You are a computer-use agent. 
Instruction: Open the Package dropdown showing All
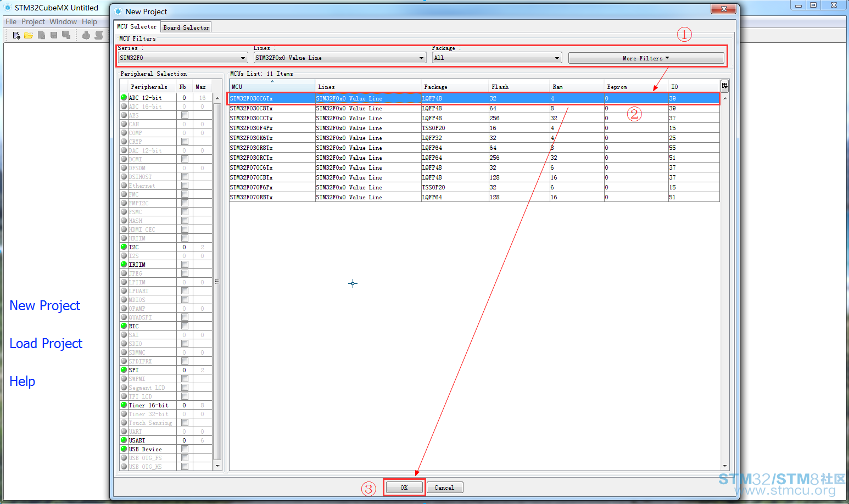click(x=497, y=58)
